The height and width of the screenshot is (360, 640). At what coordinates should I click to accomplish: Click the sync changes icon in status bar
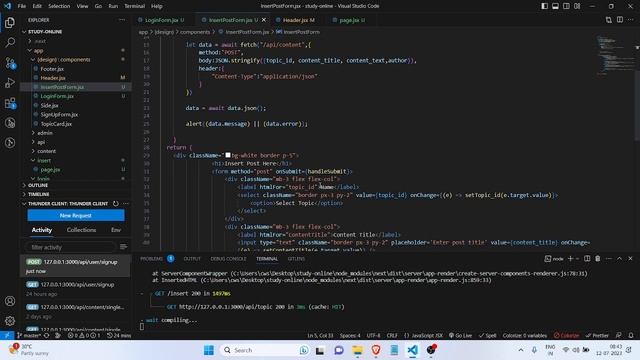(47, 336)
